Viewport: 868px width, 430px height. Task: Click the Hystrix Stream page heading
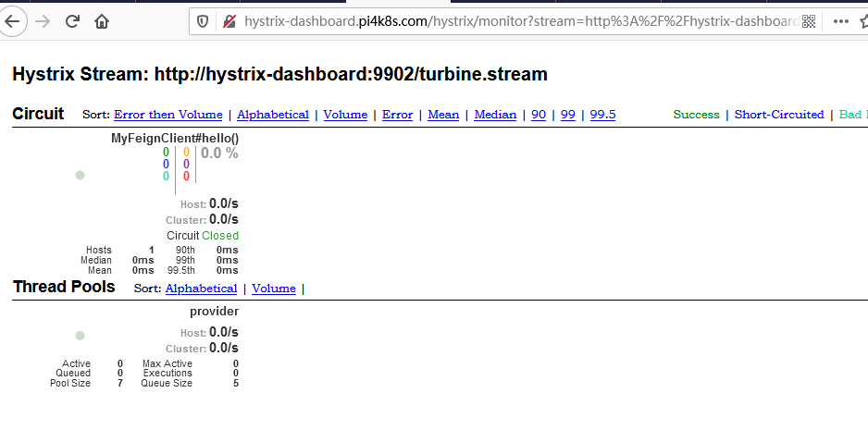(279, 74)
